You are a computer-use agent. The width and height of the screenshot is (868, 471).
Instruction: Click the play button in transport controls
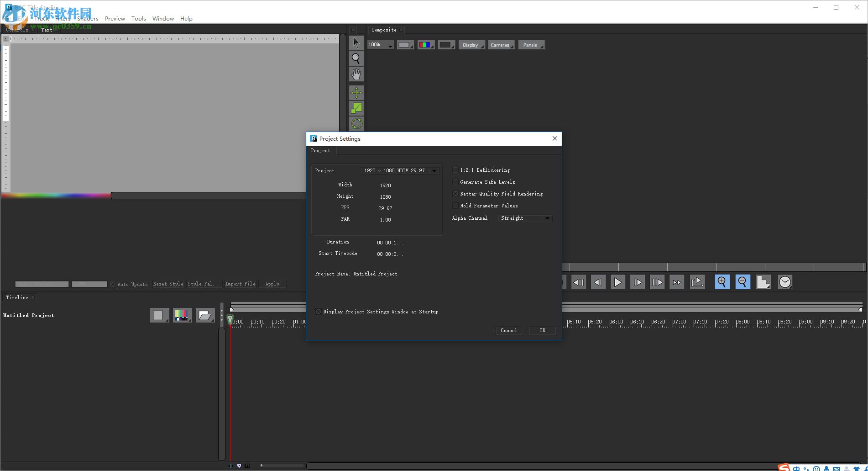[x=618, y=282]
